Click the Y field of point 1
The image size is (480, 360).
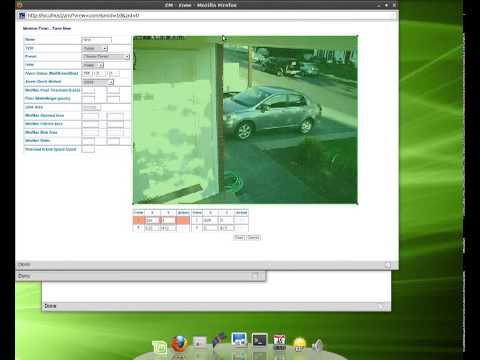tap(168, 220)
